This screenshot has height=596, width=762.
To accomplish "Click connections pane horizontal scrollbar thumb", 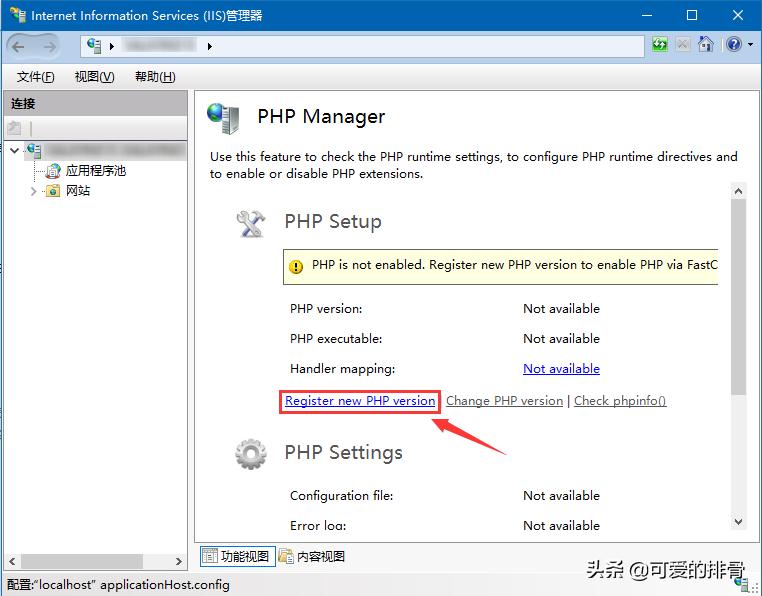I will pyautogui.click(x=82, y=561).
